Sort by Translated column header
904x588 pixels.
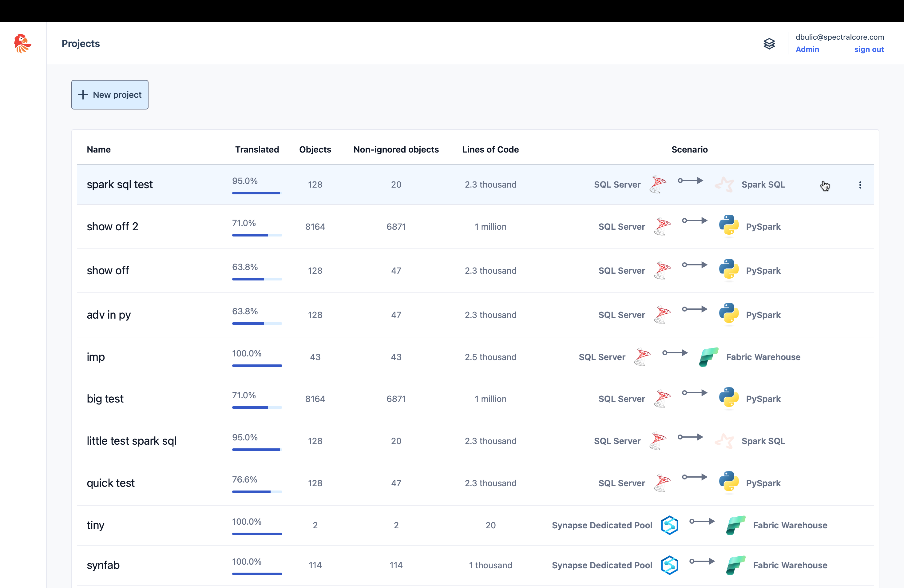[257, 149]
